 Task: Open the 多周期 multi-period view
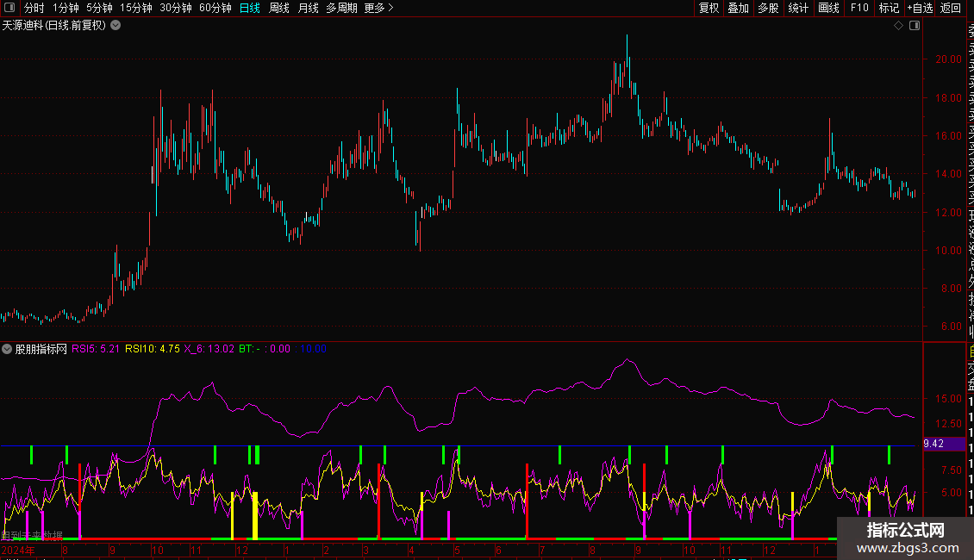pyautogui.click(x=341, y=8)
